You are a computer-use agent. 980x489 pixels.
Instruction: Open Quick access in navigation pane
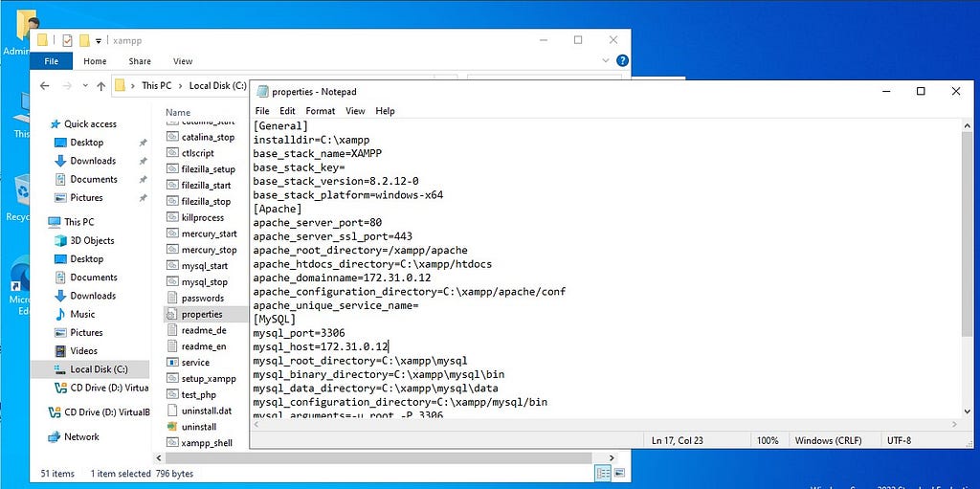point(90,123)
